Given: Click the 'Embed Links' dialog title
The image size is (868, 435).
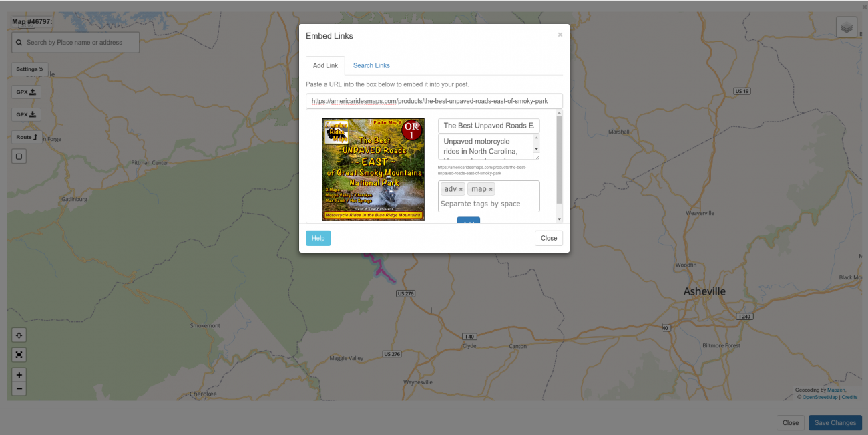Looking at the screenshot, I should [x=329, y=36].
